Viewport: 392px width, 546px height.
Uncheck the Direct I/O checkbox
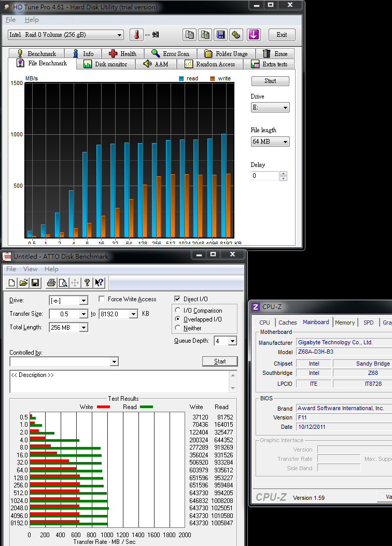[178, 299]
